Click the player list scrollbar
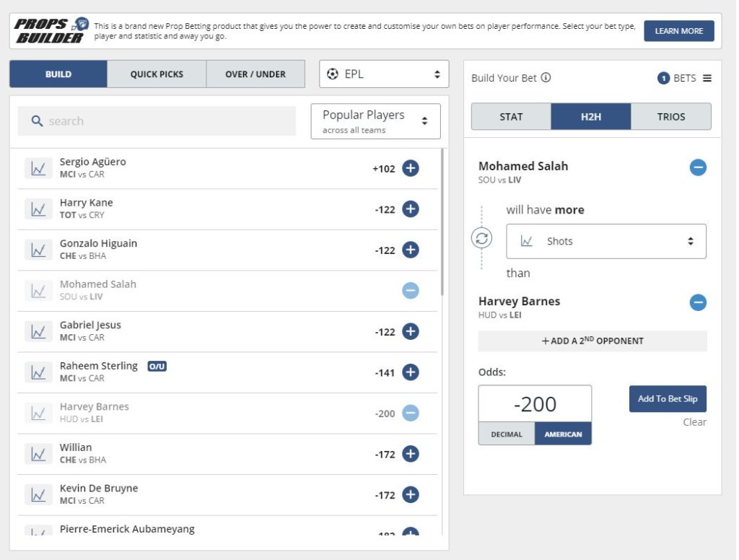Viewport: 739px width, 560px height. (442, 222)
